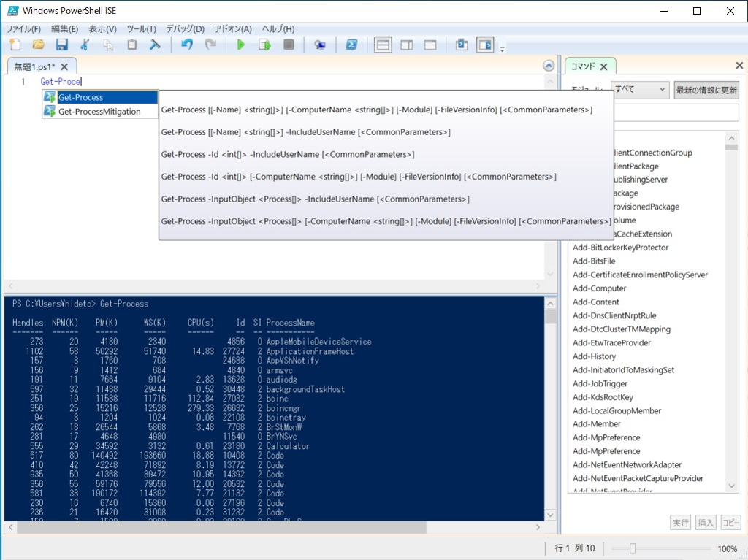This screenshot has width=748, height=560.
Task: Toggle script pane to top layout
Action: coord(383,45)
